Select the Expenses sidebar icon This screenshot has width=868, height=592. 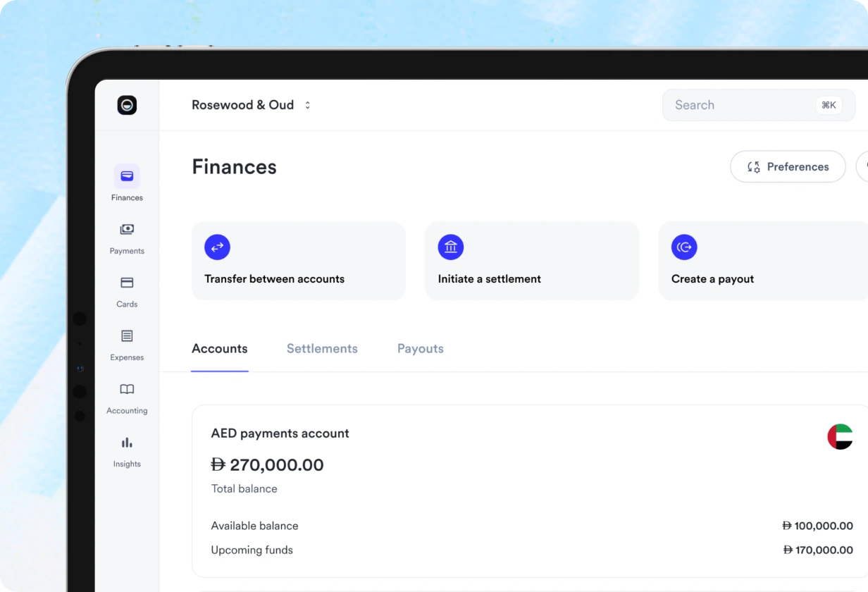127,336
